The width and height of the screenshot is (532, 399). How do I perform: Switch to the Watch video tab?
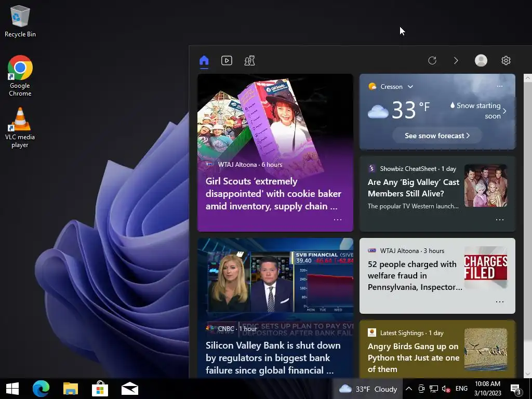pos(227,61)
